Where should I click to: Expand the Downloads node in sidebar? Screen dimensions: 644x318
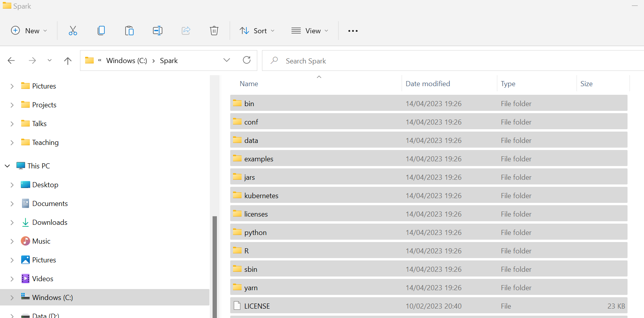tap(12, 222)
